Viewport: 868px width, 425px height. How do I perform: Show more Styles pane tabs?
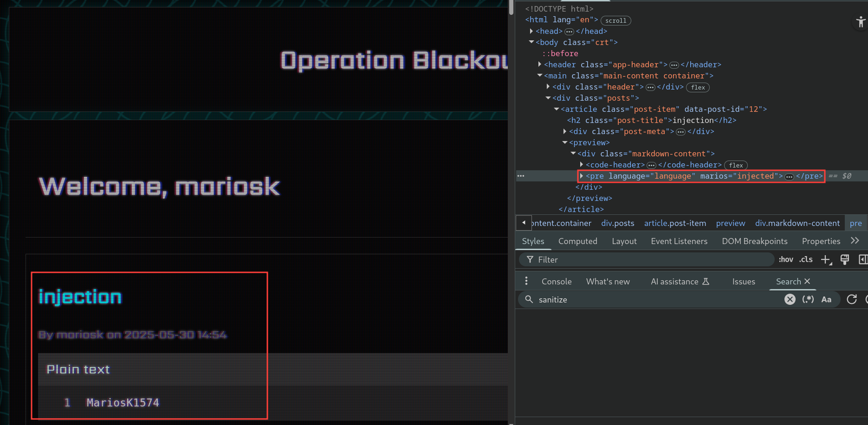click(855, 241)
